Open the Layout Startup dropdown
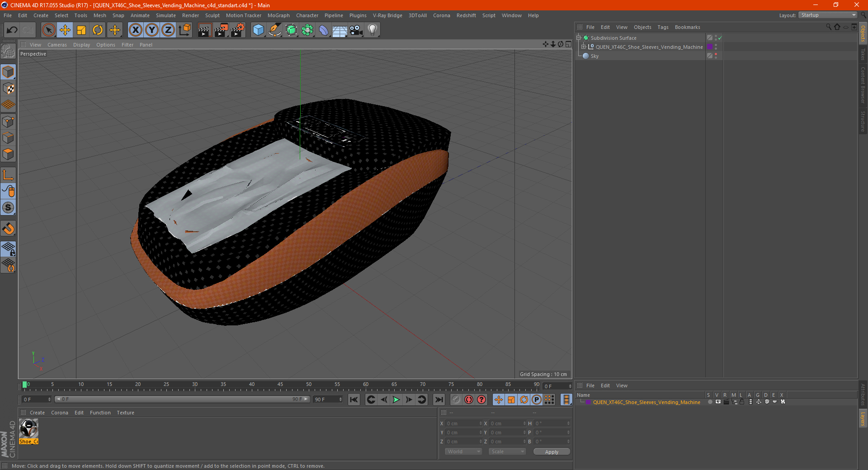 [x=828, y=15]
